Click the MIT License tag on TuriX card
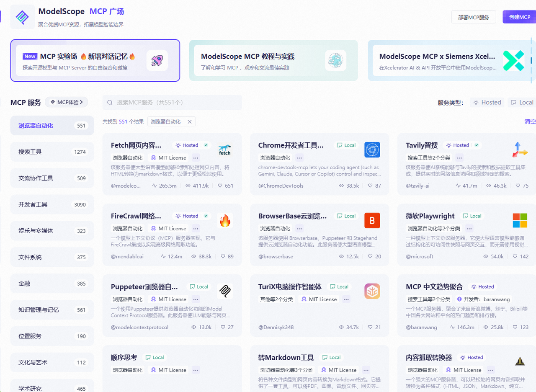Image resolution: width=536 pixels, height=392 pixels. [319, 299]
